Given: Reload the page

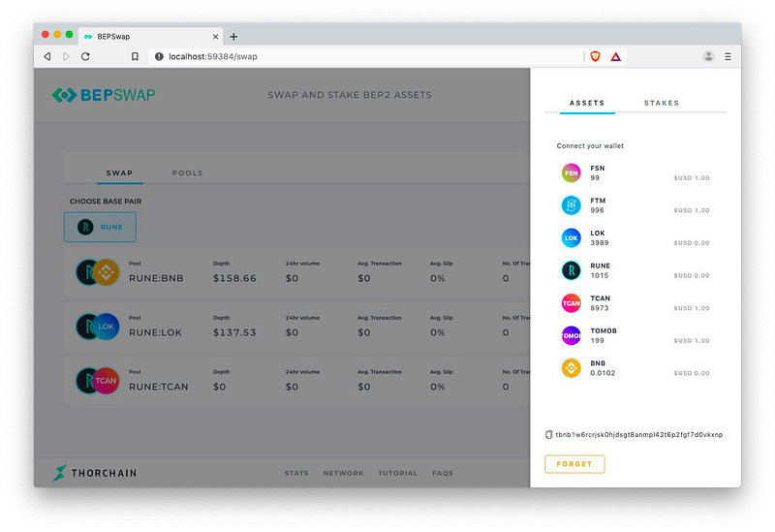Looking at the screenshot, I should (85, 56).
